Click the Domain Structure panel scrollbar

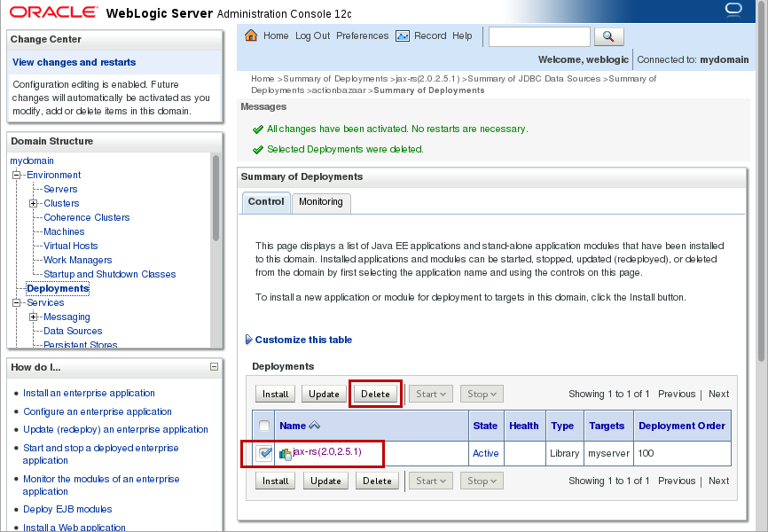pos(216,198)
